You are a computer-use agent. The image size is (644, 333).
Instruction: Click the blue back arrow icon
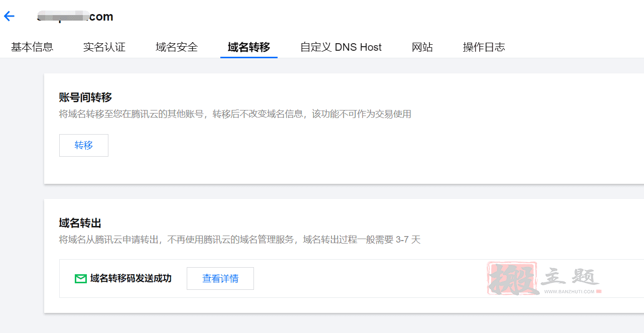(9, 17)
